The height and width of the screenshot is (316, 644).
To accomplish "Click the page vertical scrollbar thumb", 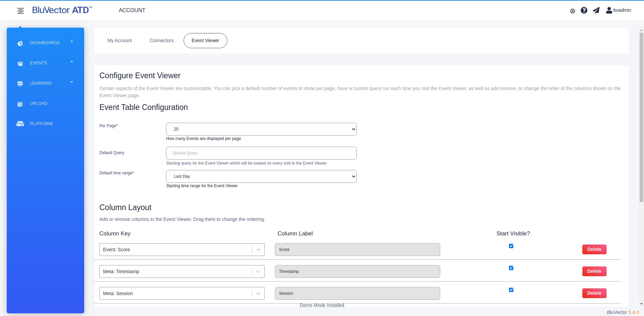I will 641,117.
